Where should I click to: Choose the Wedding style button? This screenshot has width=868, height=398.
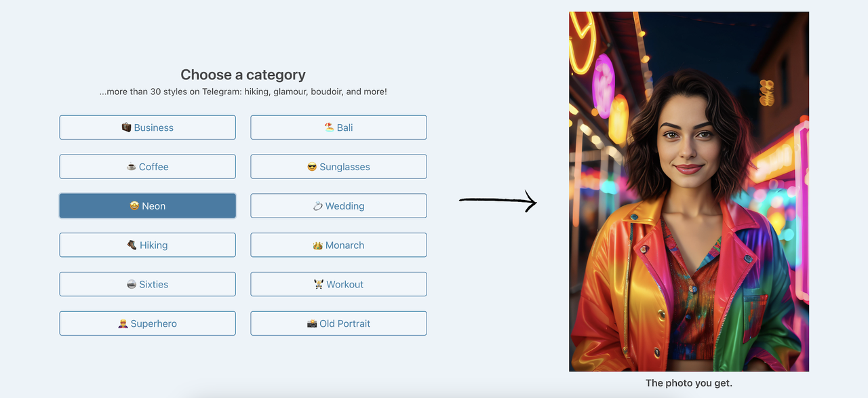338,206
